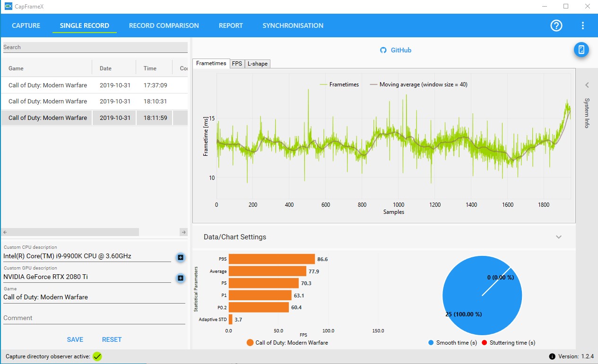Switch to the FPS chart tab
This screenshot has height=364, width=598.
(x=237, y=64)
